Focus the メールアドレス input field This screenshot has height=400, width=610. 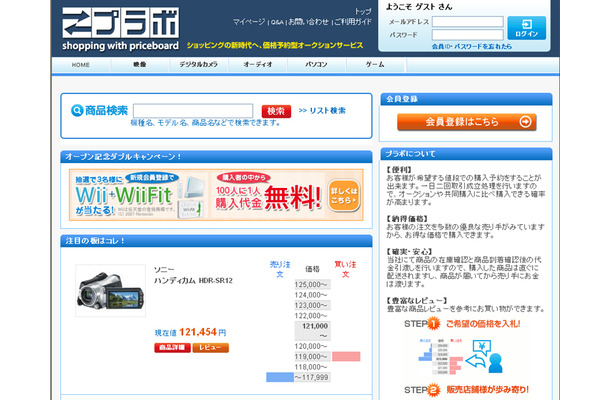[x=468, y=21]
